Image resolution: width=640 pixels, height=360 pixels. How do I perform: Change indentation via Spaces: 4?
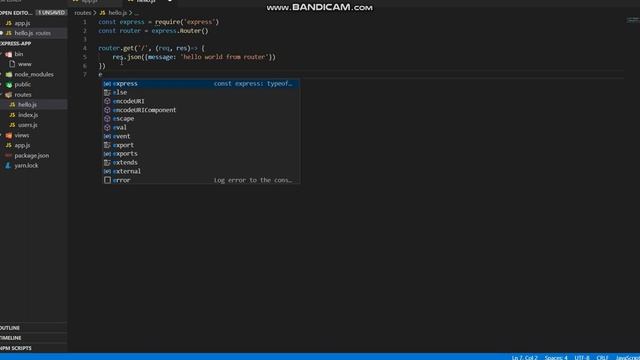point(556,357)
